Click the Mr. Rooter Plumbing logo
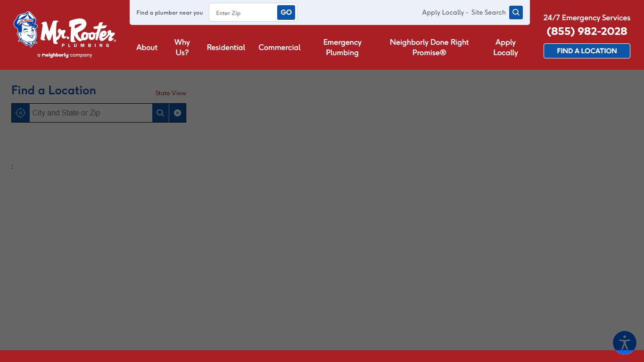Screen dimensions: 644x362 [x=65, y=34]
